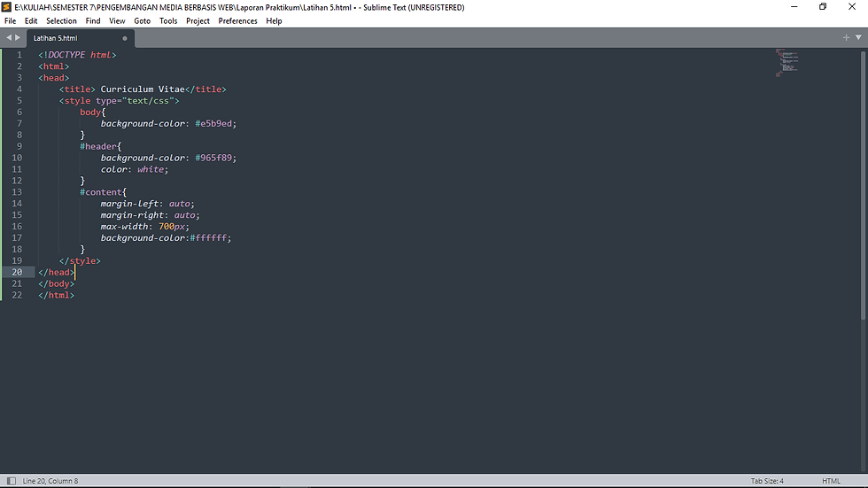Open the View menu

(117, 21)
